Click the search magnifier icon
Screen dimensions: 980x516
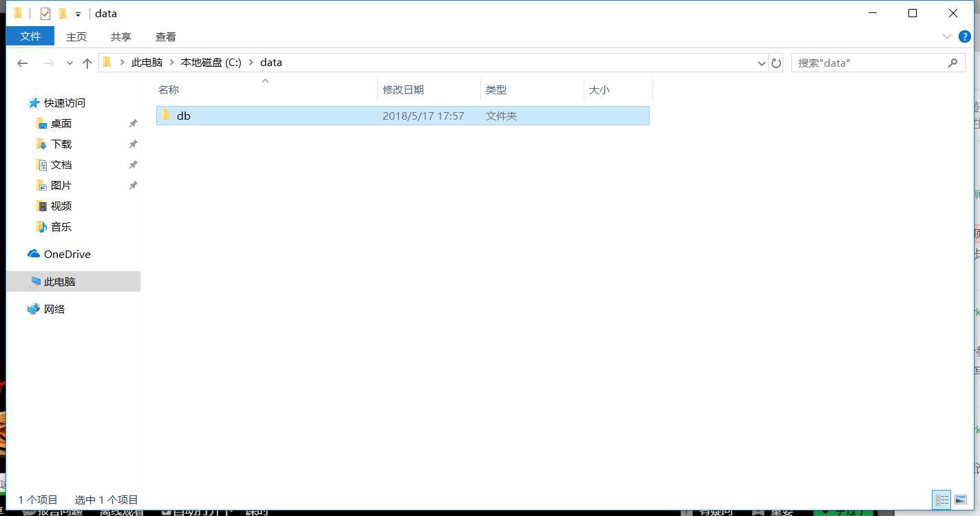point(952,63)
